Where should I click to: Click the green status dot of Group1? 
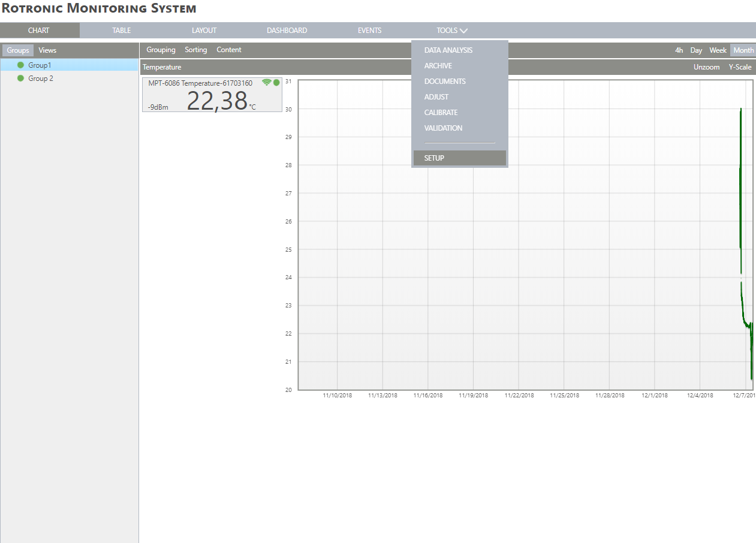pos(20,65)
